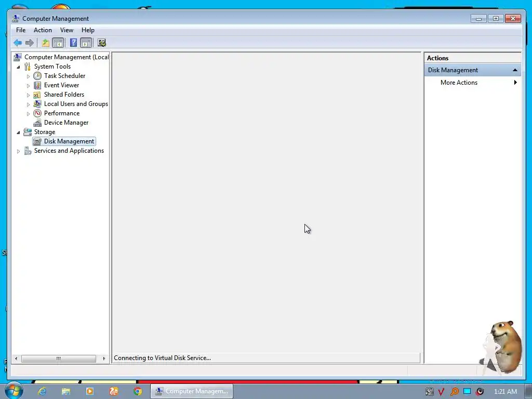Click the red V tray icon
Screen dimensions: 532x399
pyautogui.click(x=441, y=392)
